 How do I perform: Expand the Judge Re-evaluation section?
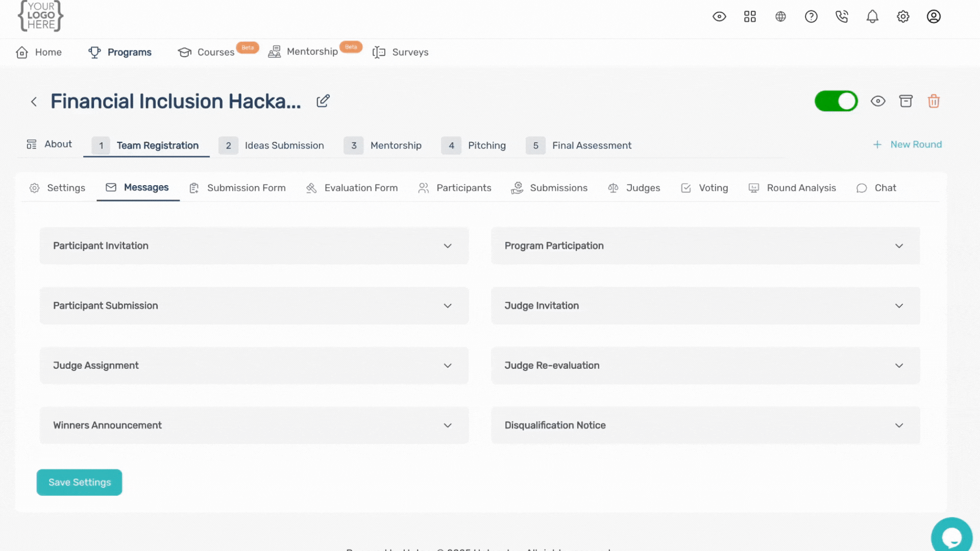pos(705,366)
